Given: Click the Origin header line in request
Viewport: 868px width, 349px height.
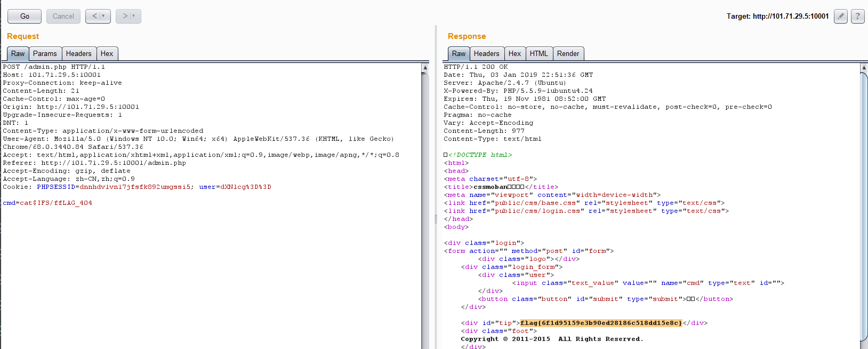Looking at the screenshot, I should [x=71, y=107].
